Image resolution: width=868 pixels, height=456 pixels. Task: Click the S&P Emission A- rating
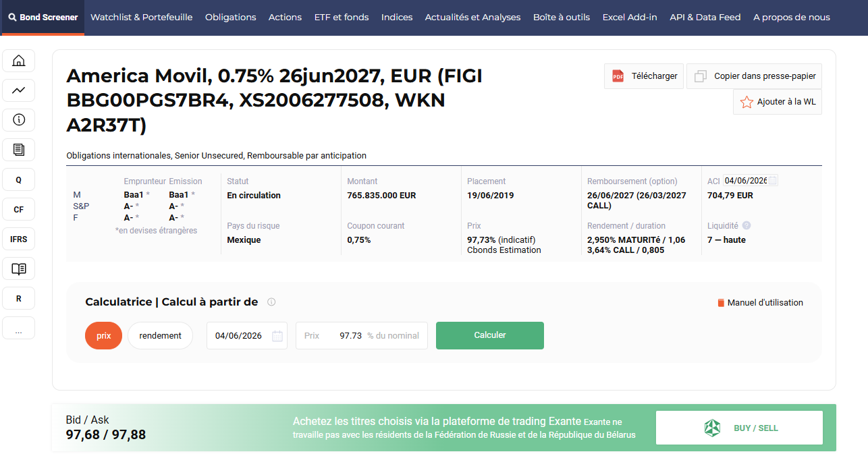pyautogui.click(x=173, y=206)
